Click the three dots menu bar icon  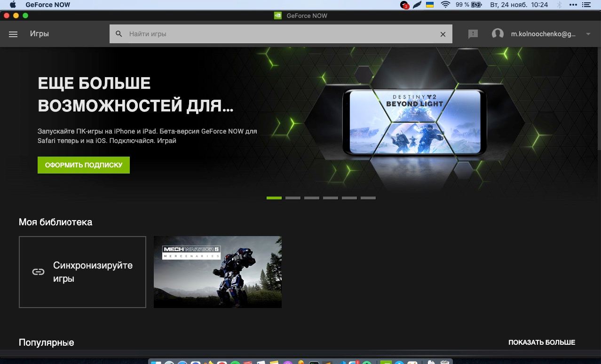pos(573,5)
